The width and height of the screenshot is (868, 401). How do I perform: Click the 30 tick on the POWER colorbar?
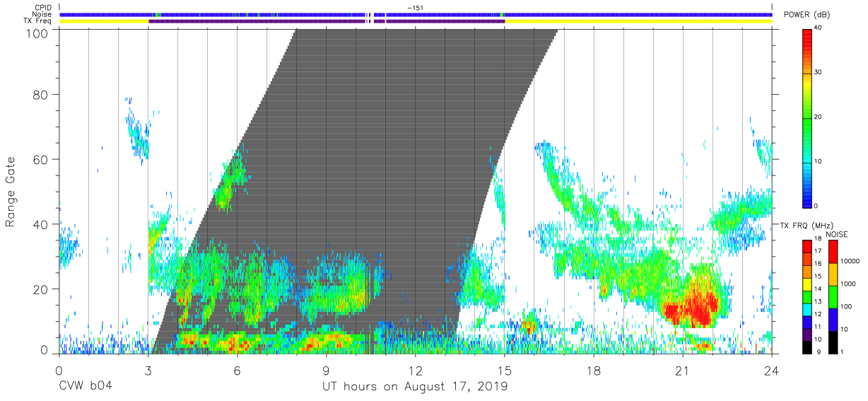click(x=817, y=73)
